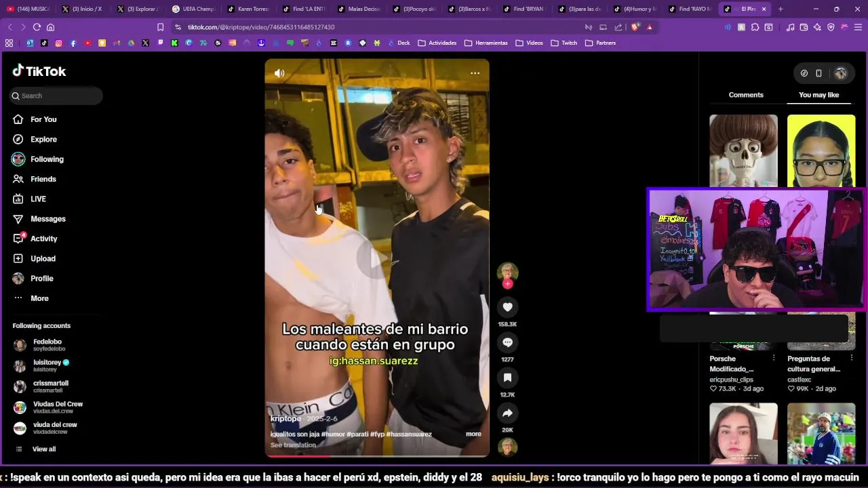Open a new browser tab
The image size is (868, 488).
[x=781, y=9]
